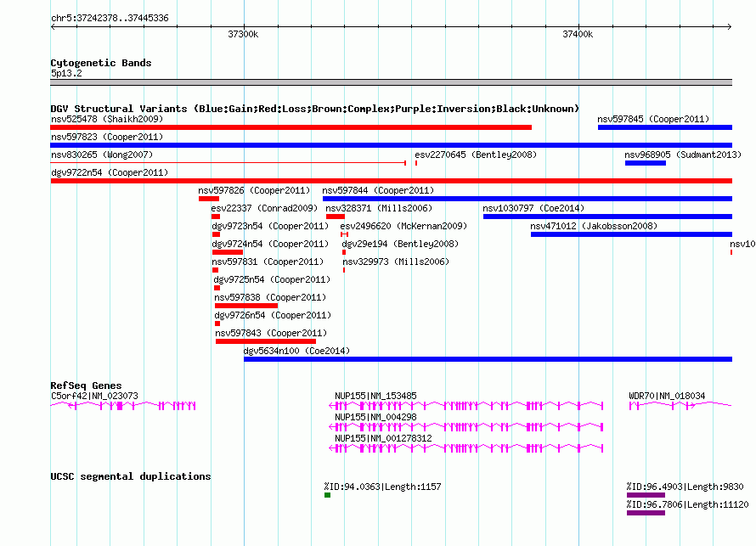Click the %ID:94.0363|Length:1157 duplication label

point(383,487)
